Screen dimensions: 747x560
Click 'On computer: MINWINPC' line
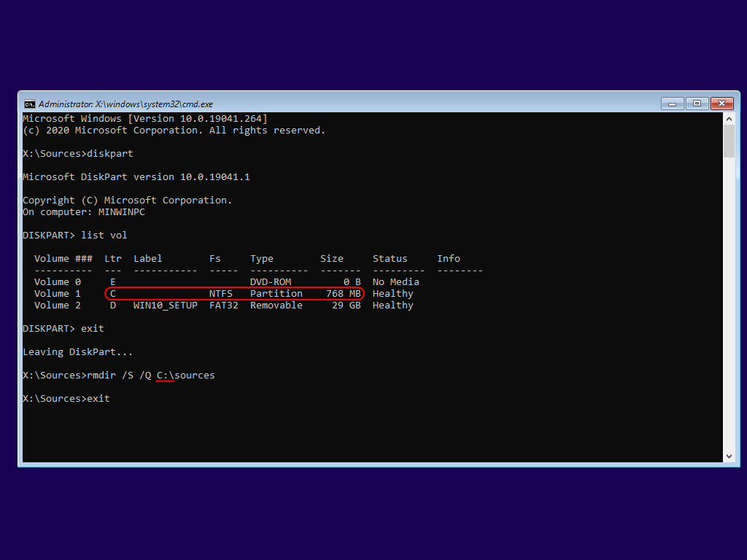(x=84, y=212)
